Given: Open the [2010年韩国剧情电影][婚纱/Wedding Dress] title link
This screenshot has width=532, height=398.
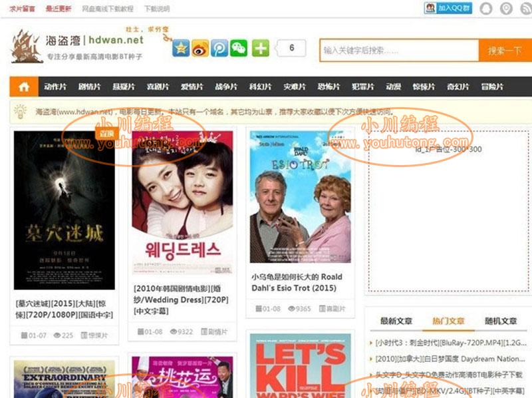Looking at the screenshot, I should coord(181,299).
